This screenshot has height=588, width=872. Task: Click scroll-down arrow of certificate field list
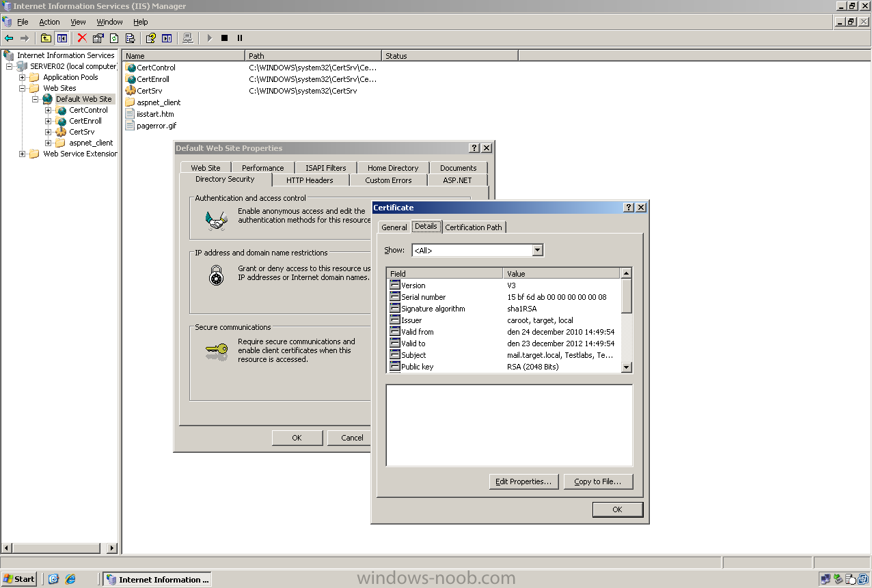(626, 367)
